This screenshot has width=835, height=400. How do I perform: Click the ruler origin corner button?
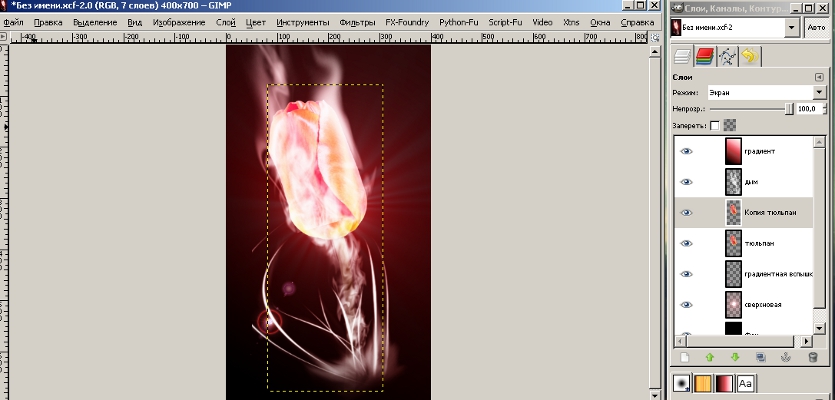[3, 37]
